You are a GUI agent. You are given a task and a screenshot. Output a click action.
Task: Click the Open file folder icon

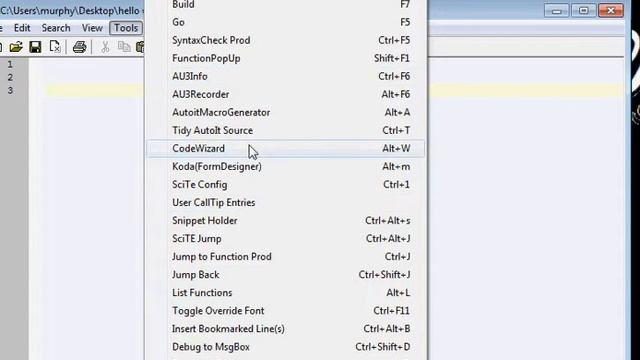point(16,47)
